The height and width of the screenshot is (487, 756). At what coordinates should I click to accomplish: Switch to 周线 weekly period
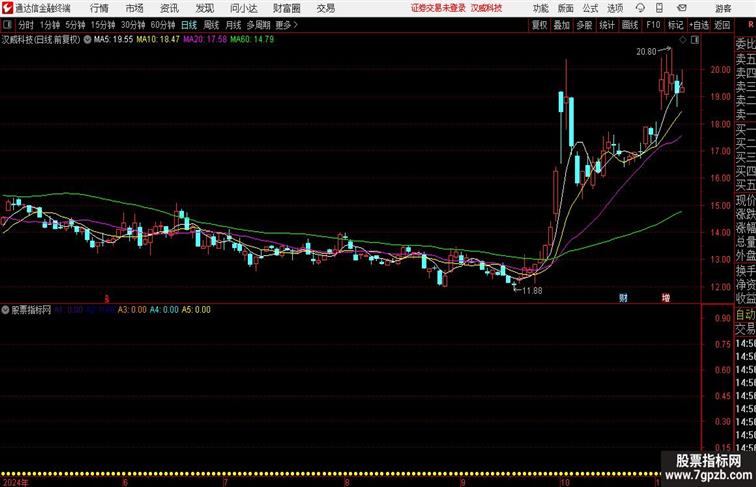click(x=211, y=25)
